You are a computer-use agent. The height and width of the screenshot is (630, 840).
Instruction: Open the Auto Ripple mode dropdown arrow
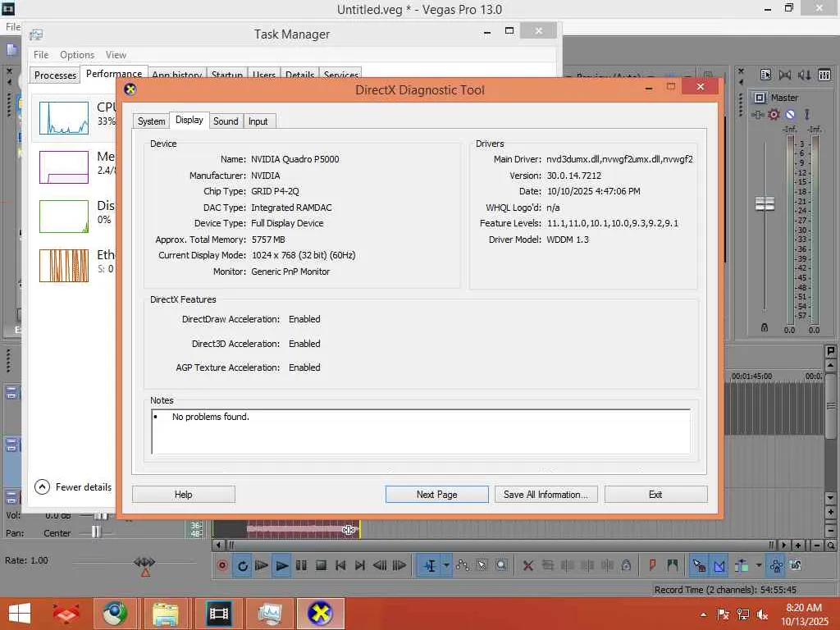[759, 565]
